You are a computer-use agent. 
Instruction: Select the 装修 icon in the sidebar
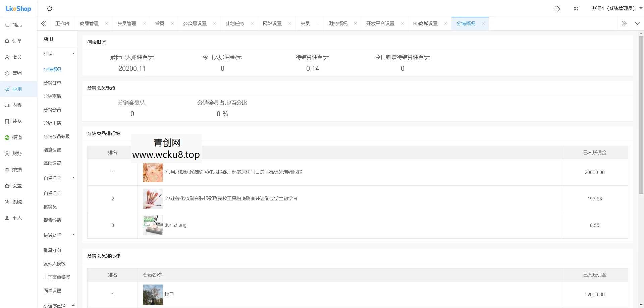coord(14,121)
